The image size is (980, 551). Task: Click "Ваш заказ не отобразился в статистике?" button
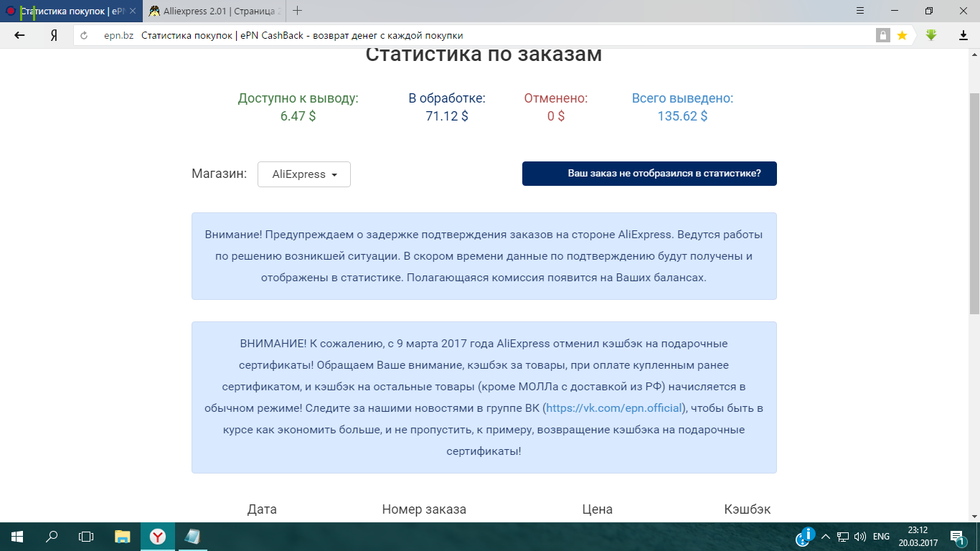649,174
